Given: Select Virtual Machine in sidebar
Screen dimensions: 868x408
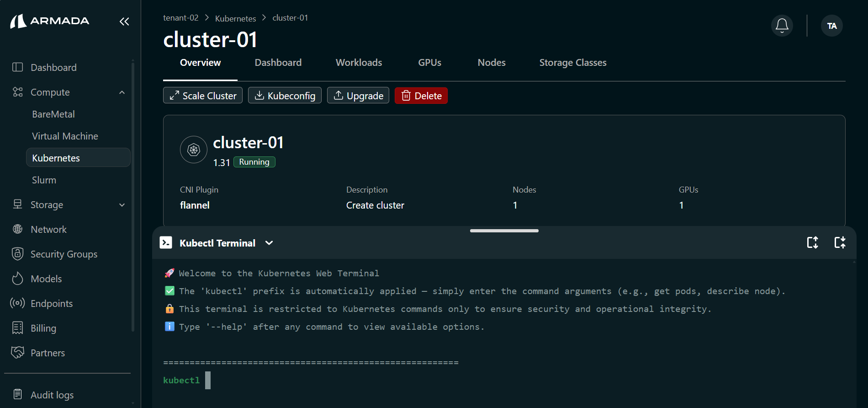Looking at the screenshot, I should click(65, 136).
